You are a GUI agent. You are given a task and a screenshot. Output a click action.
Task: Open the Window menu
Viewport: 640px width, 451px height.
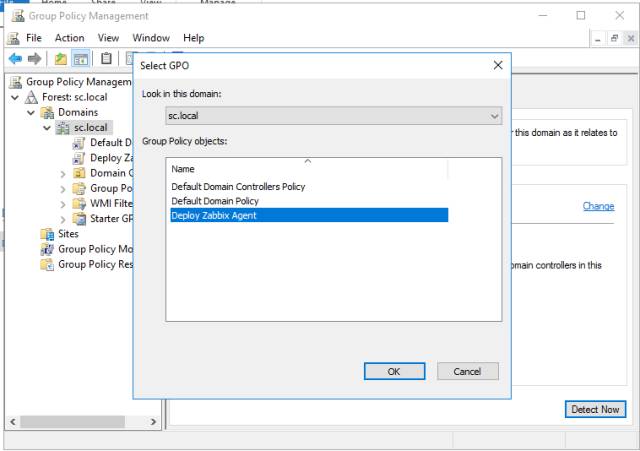click(151, 38)
